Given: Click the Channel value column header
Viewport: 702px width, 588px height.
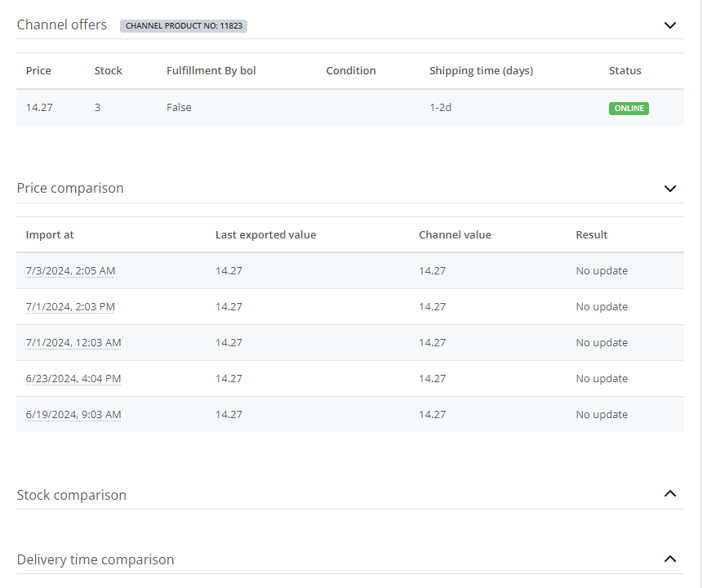Looking at the screenshot, I should pos(455,235).
